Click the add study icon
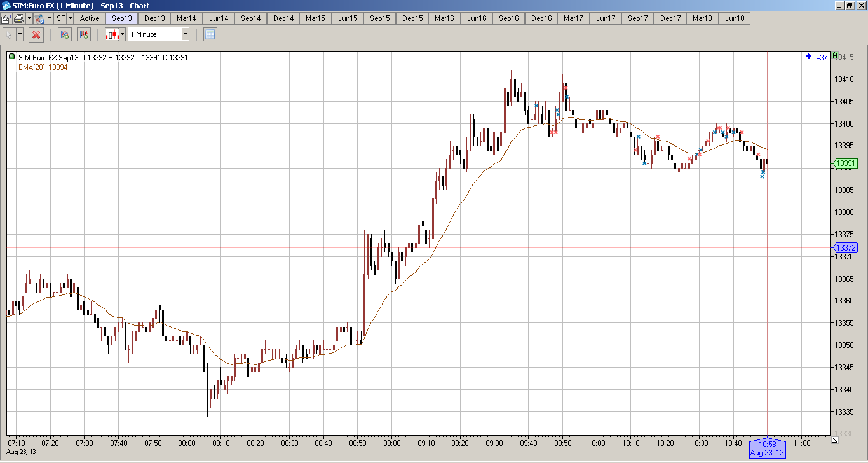 [x=64, y=34]
